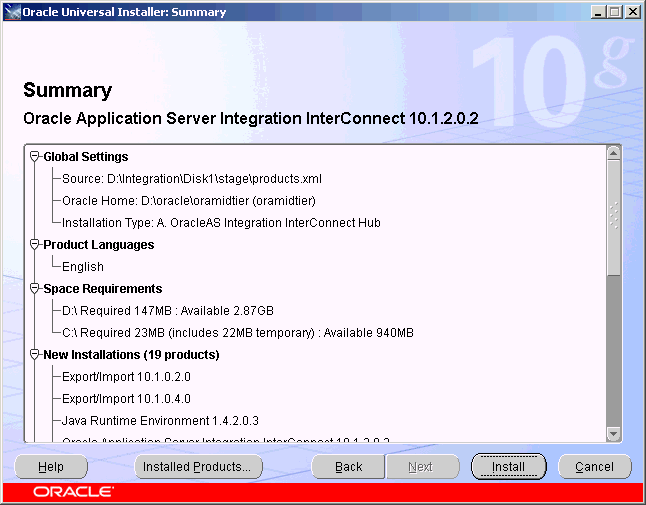This screenshot has height=505, width=646.
Task: Go Back to the previous step
Action: click(x=348, y=467)
